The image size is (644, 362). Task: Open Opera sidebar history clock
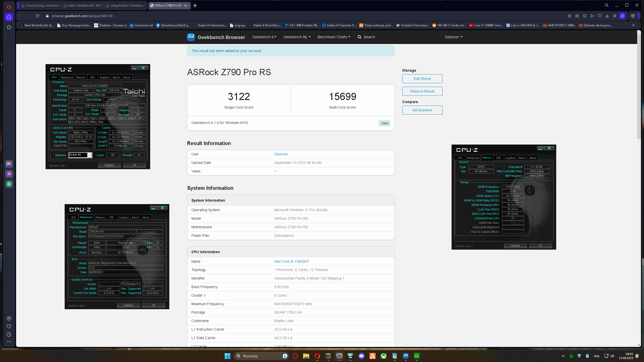coord(9,335)
